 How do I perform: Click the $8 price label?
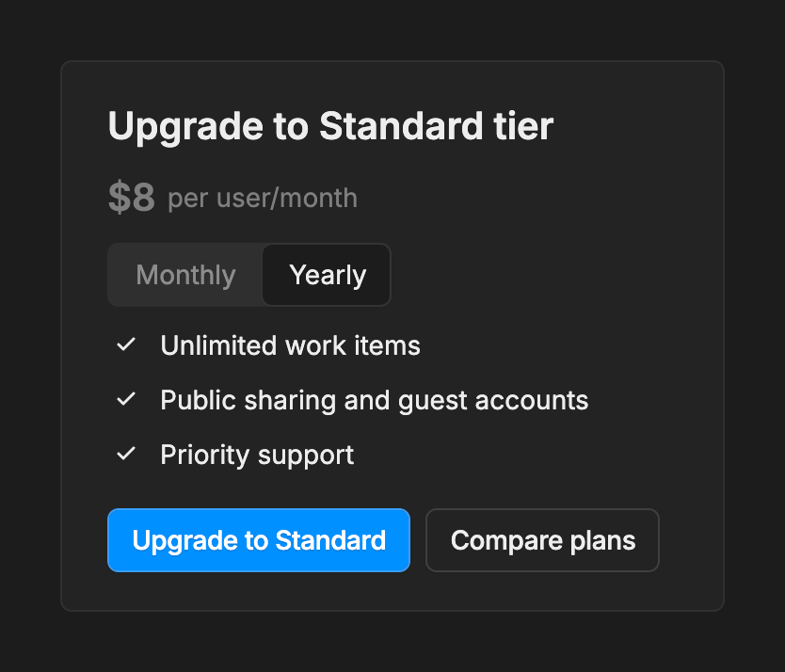(x=130, y=198)
